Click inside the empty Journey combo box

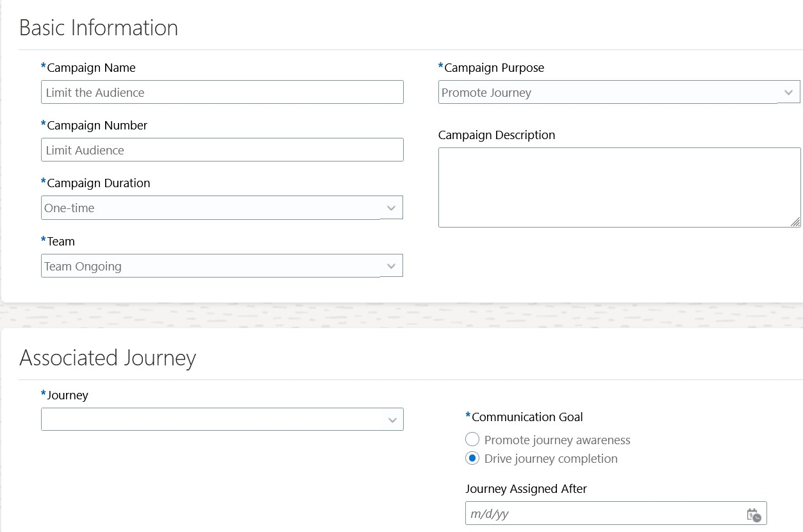click(x=211, y=420)
